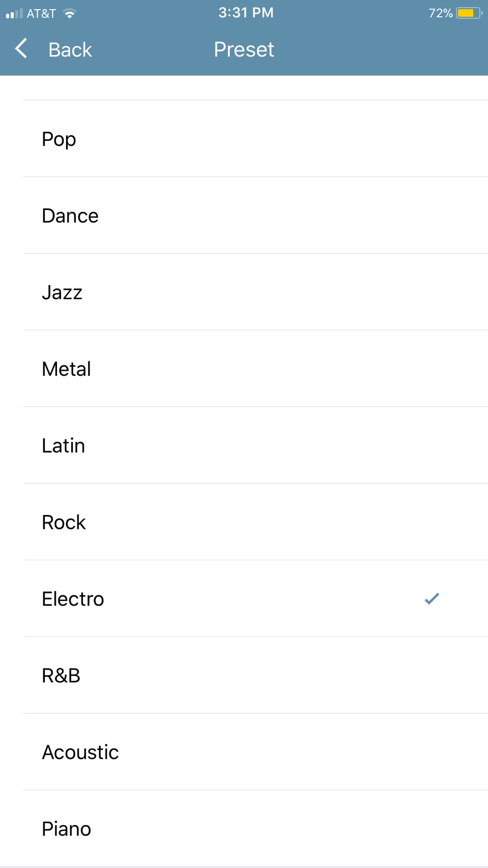
Task: Tap the 3:31 PM clock
Action: (x=246, y=13)
